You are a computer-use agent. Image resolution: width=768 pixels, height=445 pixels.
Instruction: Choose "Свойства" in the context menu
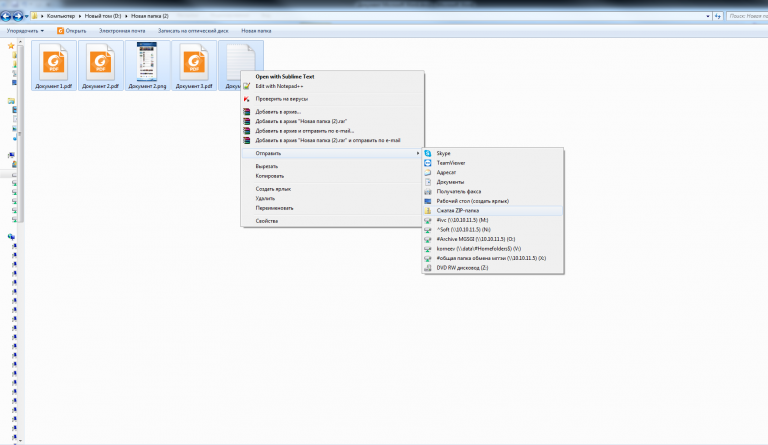[266, 220]
